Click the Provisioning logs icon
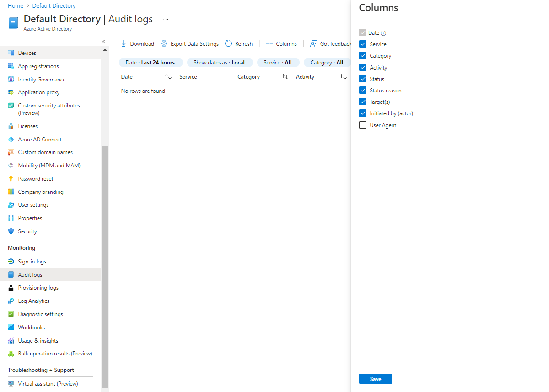This screenshot has width=549, height=392. [x=11, y=288]
